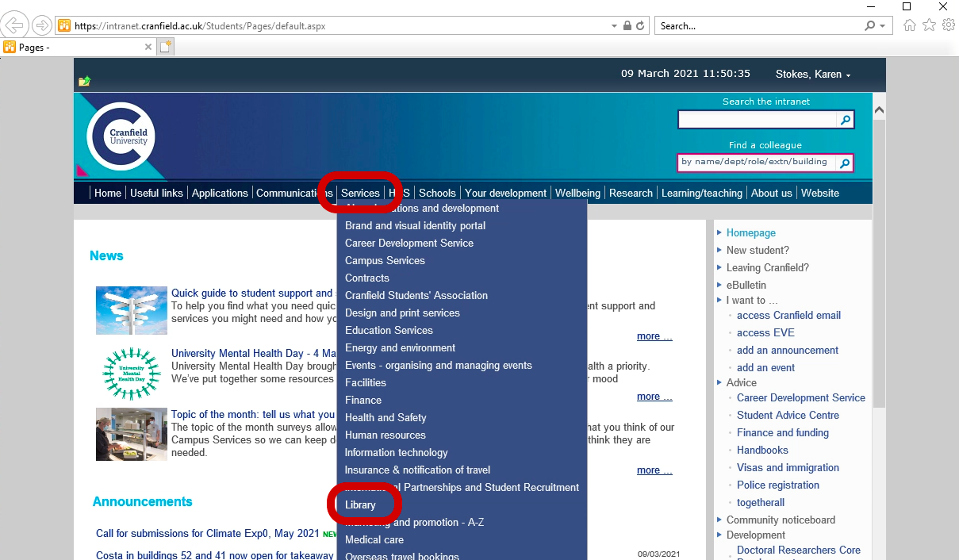Open the browser Home icon
This screenshot has height=560, width=959.
(910, 25)
